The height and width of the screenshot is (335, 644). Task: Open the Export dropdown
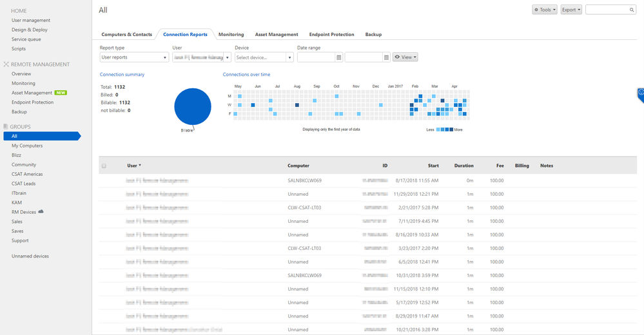(x=571, y=10)
